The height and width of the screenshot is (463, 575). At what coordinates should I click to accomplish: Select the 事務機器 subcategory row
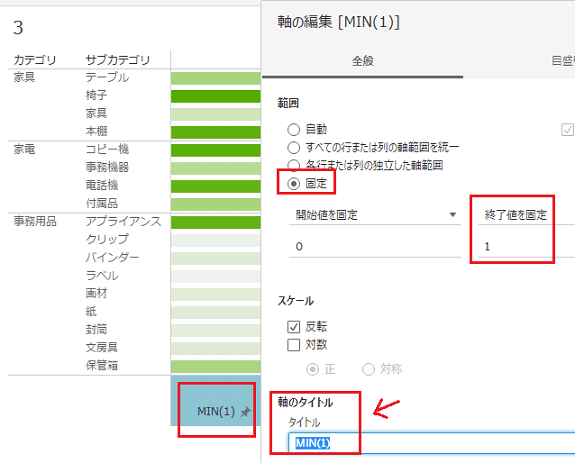pyautogui.click(x=107, y=167)
